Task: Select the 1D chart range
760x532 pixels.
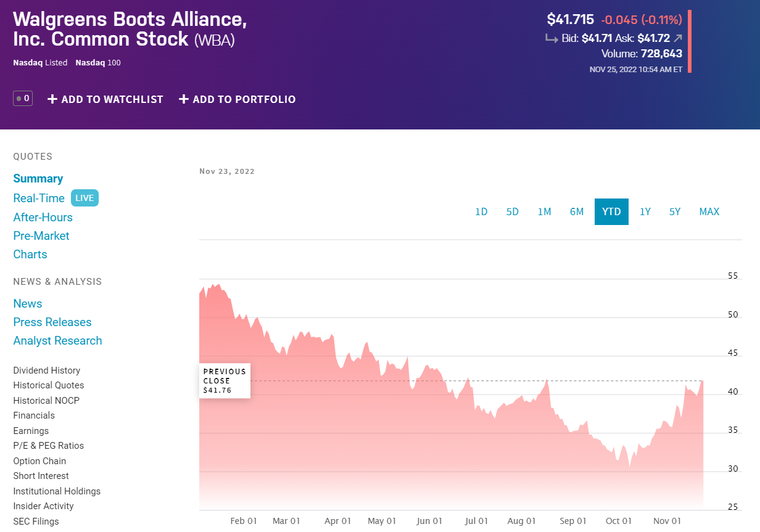Action: [x=481, y=211]
